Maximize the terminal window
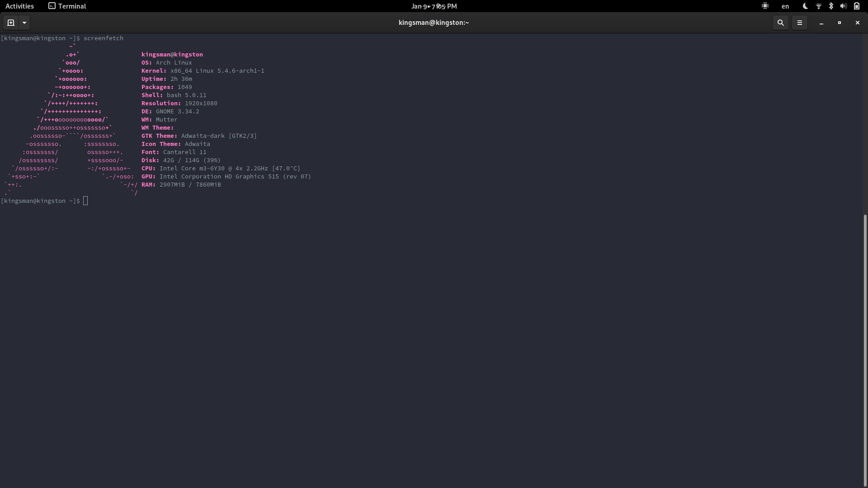The image size is (868, 488). click(x=839, y=23)
